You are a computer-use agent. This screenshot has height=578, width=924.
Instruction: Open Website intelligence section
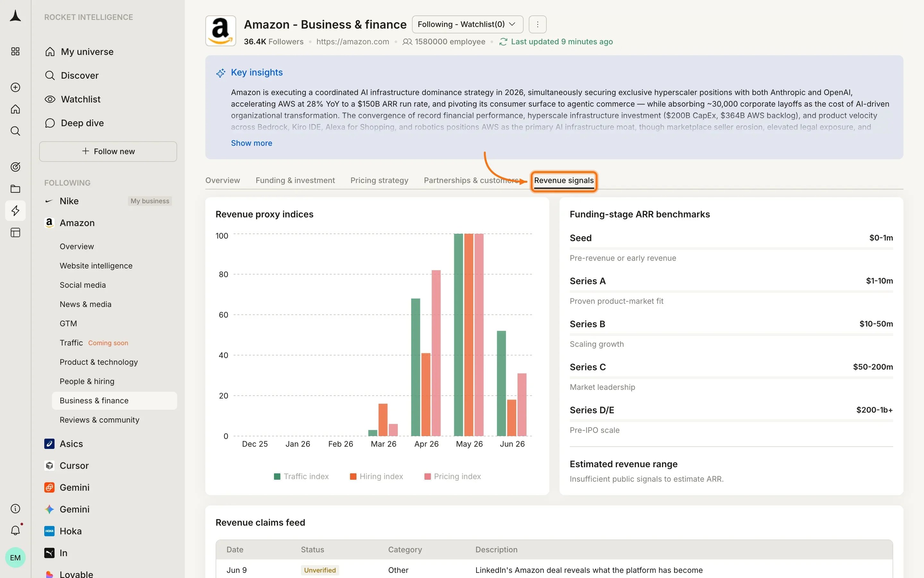tap(96, 266)
